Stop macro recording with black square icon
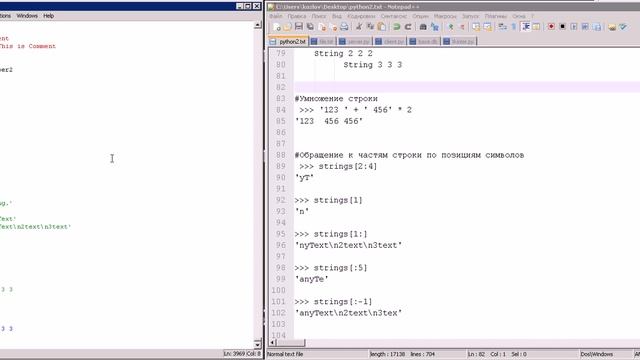 (562, 27)
